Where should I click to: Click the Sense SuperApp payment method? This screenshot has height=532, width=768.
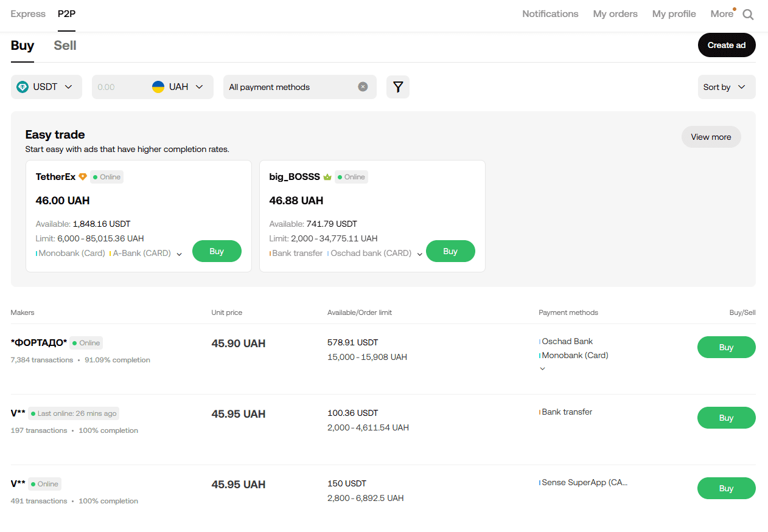[584, 482]
